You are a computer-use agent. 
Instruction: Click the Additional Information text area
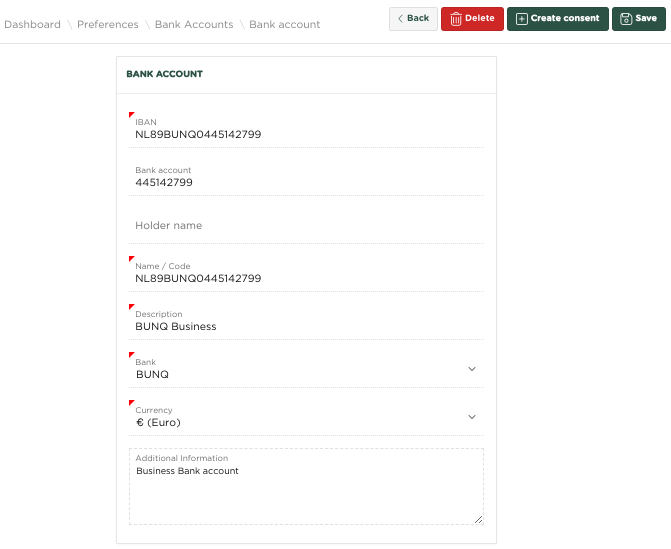click(x=306, y=487)
